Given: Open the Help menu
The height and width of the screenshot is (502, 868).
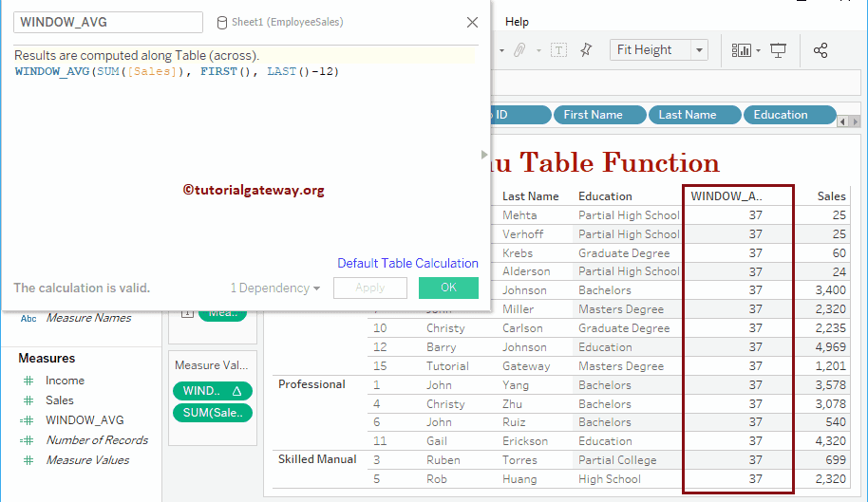Looking at the screenshot, I should [x=517, y=22].
